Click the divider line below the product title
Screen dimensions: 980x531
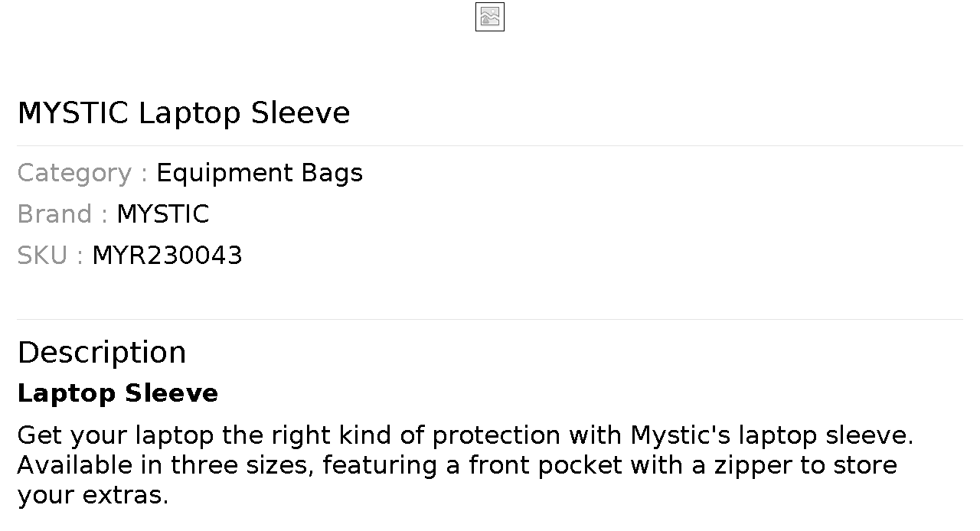click(490, 145)
